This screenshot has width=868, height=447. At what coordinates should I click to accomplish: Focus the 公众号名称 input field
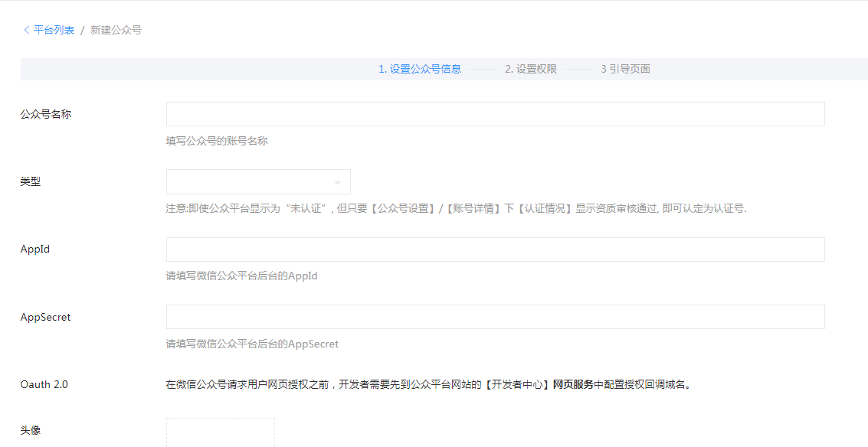[496, 114]
